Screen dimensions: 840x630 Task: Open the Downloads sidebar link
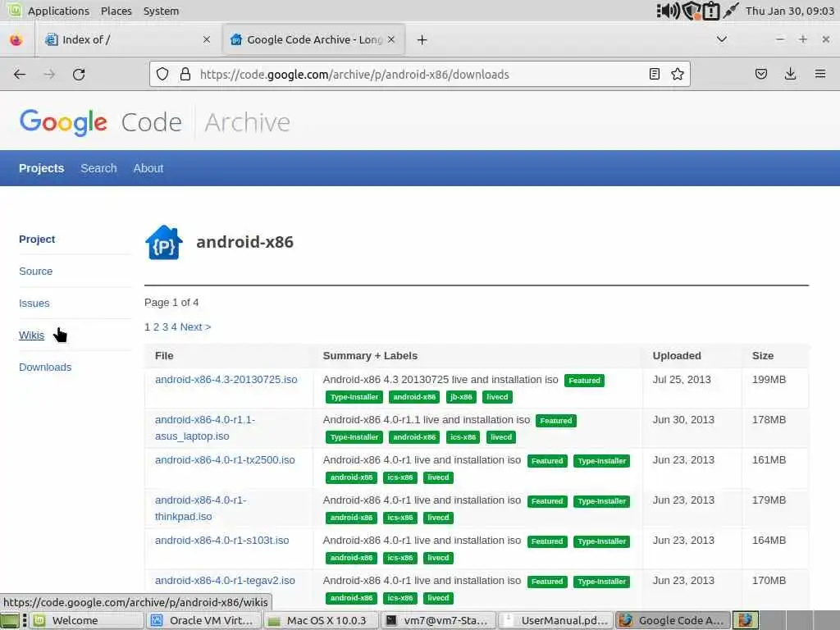point(45,367)
